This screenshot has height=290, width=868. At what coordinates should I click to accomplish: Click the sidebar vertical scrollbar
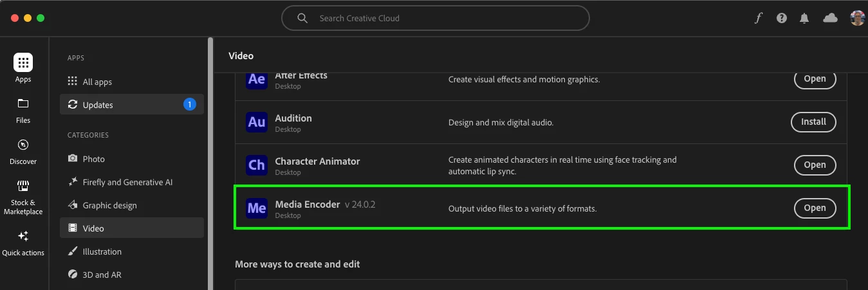coord(210,164)
